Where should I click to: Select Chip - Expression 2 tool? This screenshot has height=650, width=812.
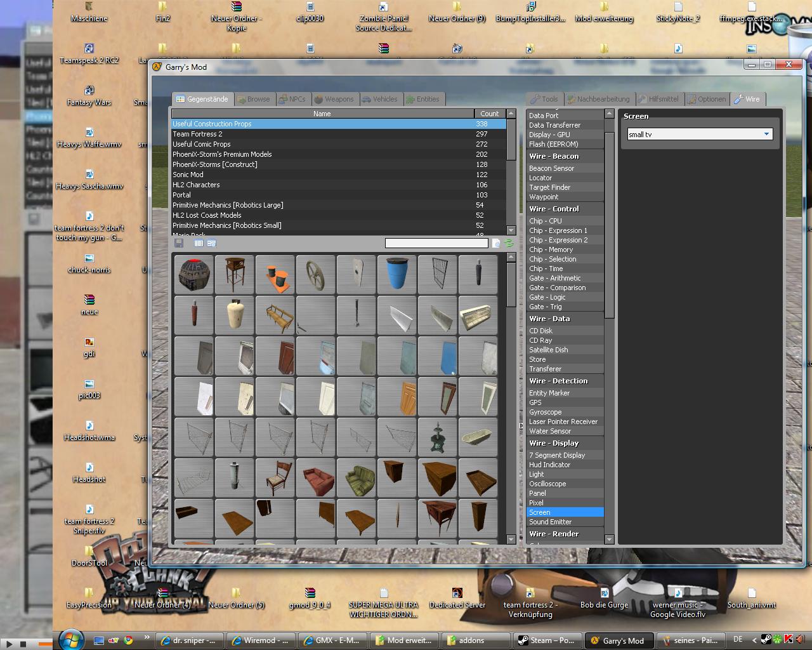tap(558, 240)
